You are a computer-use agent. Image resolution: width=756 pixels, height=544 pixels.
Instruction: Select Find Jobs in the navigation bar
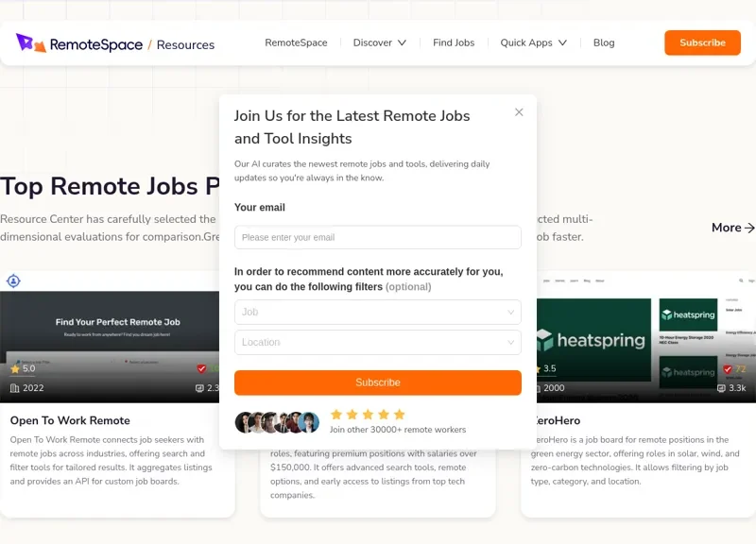click(454, 42)
